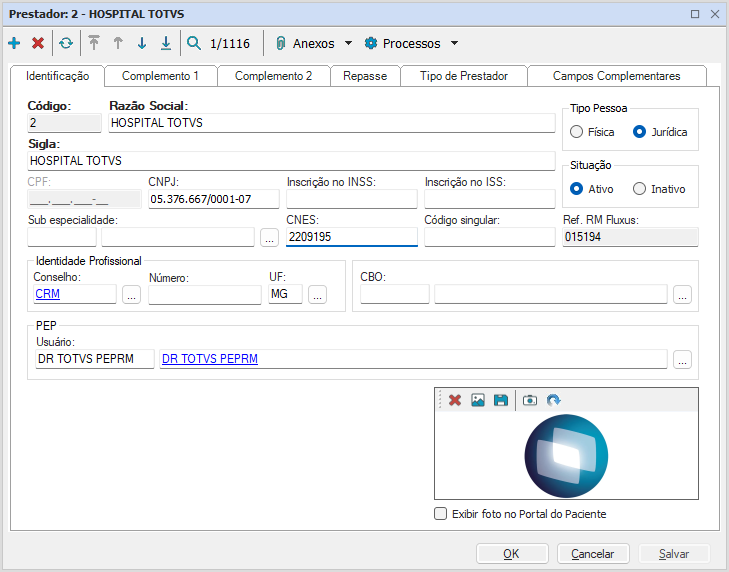Select Jurídica person type
The height and width of the screenshot is (572, 729).
pos(639,132)
